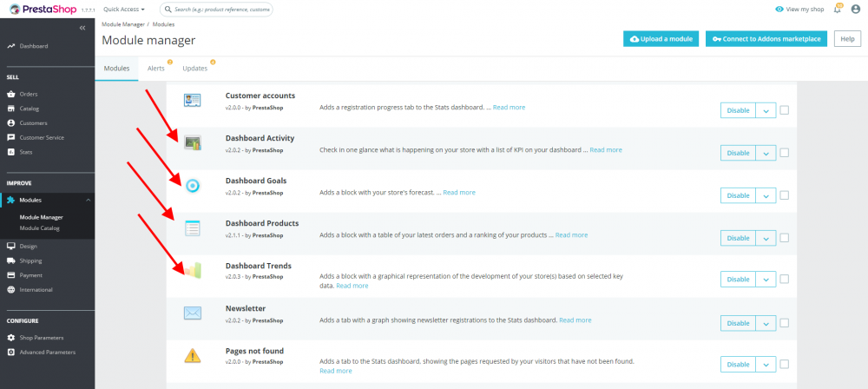Viewport: 868px width, 389px height.
Task: Click the Orders basket icon
Action: 10,94
